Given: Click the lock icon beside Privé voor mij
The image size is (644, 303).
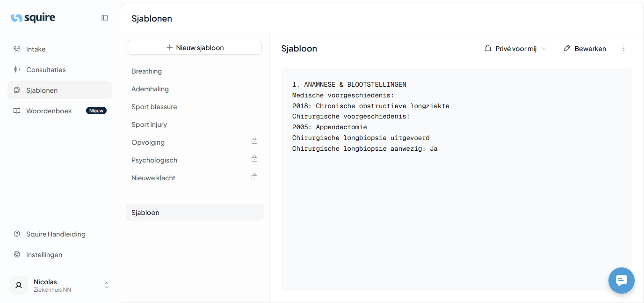Looking at the screenshot, I should [488, 48].
